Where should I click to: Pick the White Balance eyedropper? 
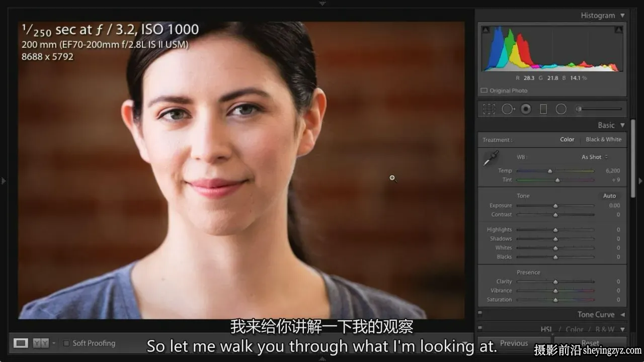pyautogui.click(x=491, y=158)
